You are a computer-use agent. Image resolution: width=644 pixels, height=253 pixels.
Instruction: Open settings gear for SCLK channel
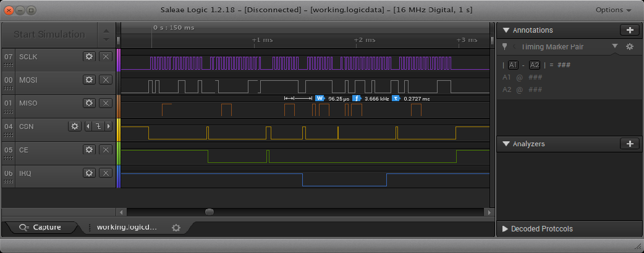[89, 57]
